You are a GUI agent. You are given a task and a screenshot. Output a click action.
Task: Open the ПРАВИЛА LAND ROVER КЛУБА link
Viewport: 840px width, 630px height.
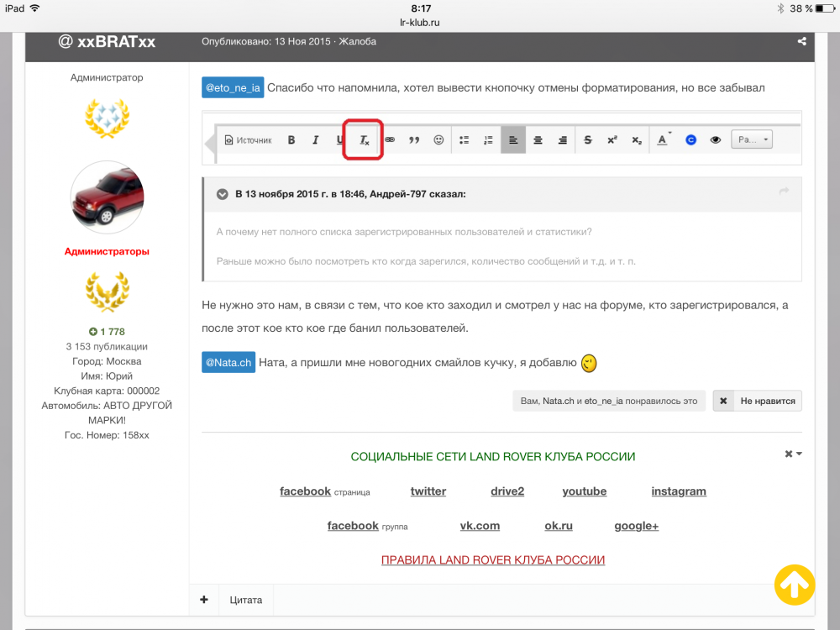coord(493,560)
